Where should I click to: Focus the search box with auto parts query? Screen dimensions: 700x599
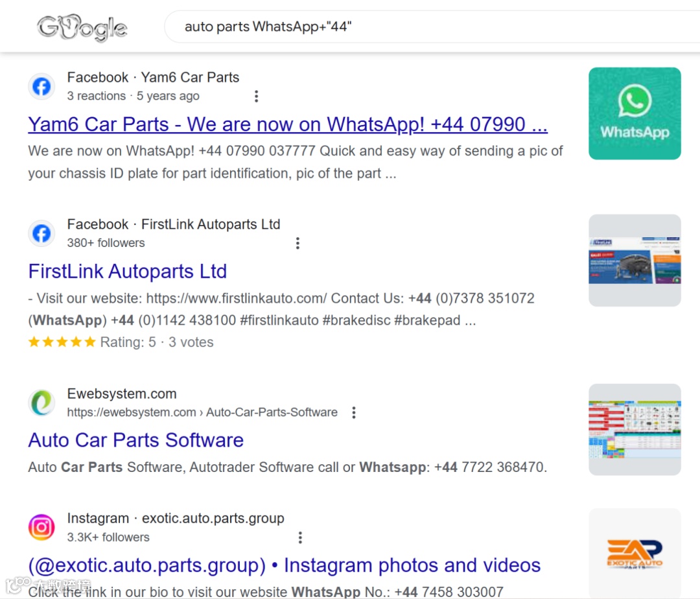click(432, 27)
